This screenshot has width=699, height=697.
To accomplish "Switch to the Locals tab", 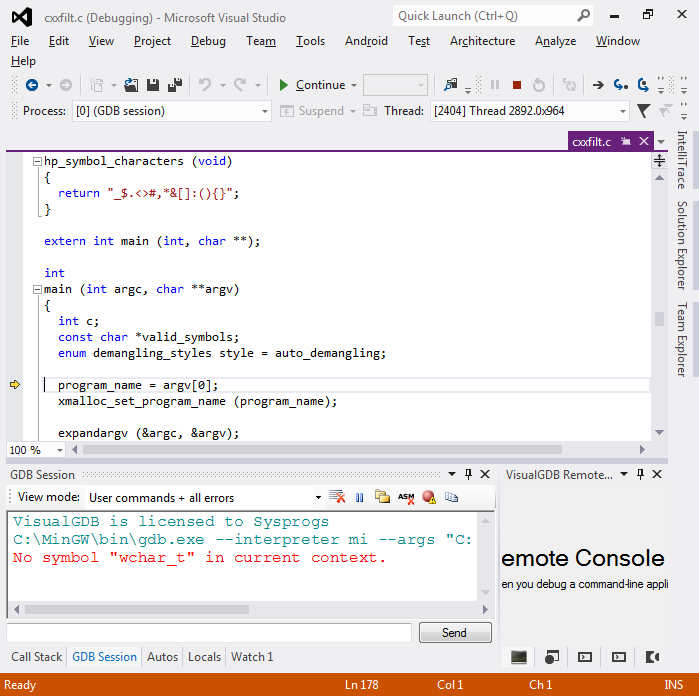I will point(204,656).
